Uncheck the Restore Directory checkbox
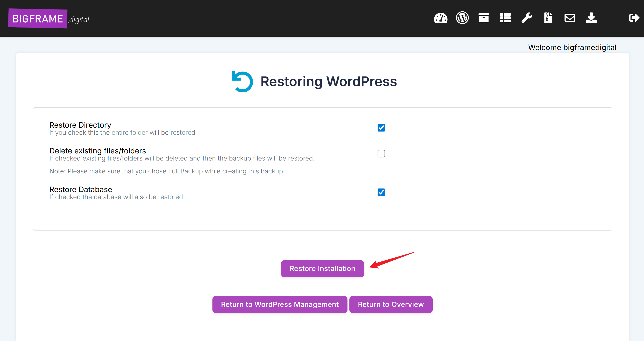 coord(381,128)
